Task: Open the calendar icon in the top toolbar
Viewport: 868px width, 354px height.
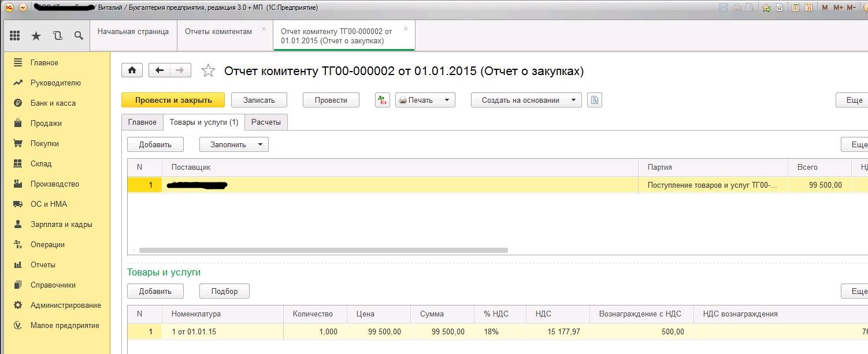Action: (809, 8)
